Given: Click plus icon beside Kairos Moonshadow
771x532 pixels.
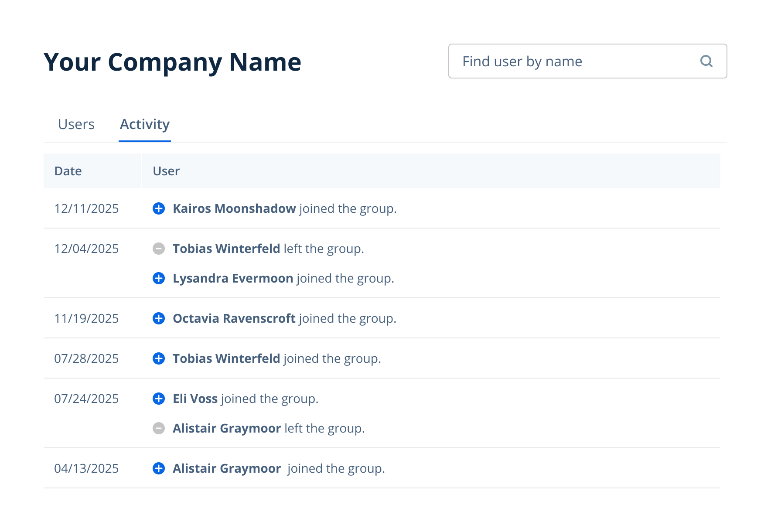Looking at the screenshot, I should click(159, 208).
